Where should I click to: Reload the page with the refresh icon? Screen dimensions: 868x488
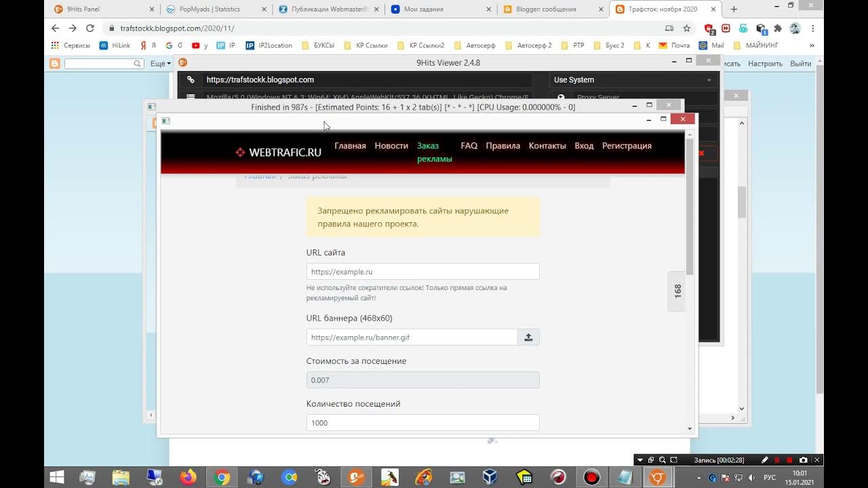pyautogui.click(x=90, y=28)
